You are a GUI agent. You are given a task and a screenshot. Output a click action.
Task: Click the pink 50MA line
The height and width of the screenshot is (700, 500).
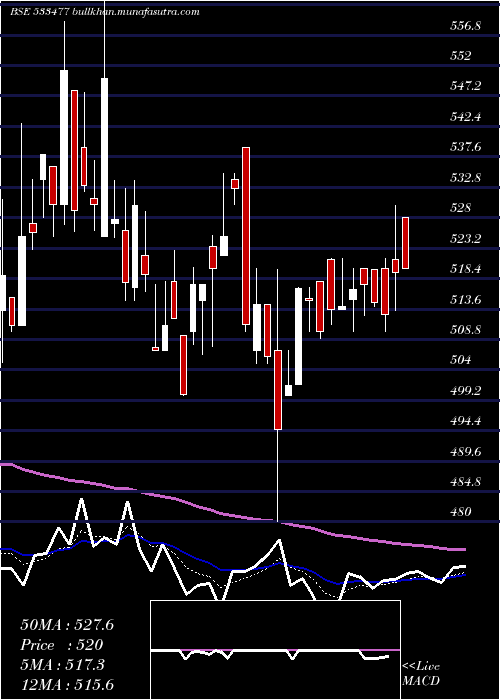pos(232,516)
